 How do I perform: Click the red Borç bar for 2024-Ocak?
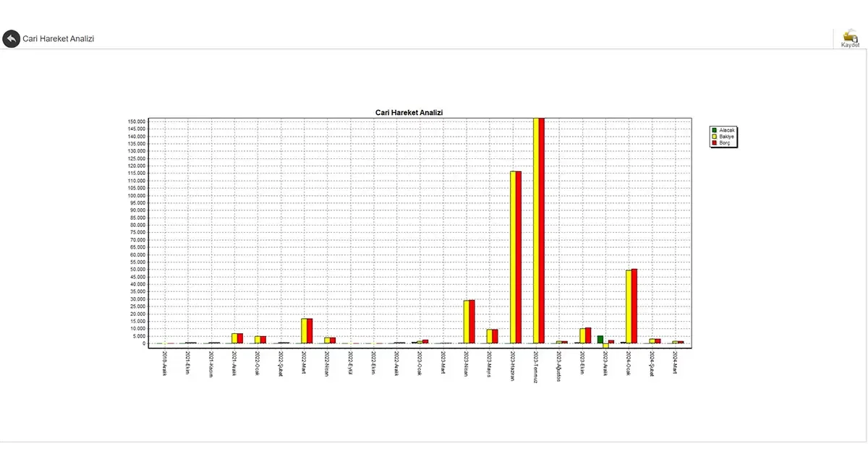click(x=634, y=306)
